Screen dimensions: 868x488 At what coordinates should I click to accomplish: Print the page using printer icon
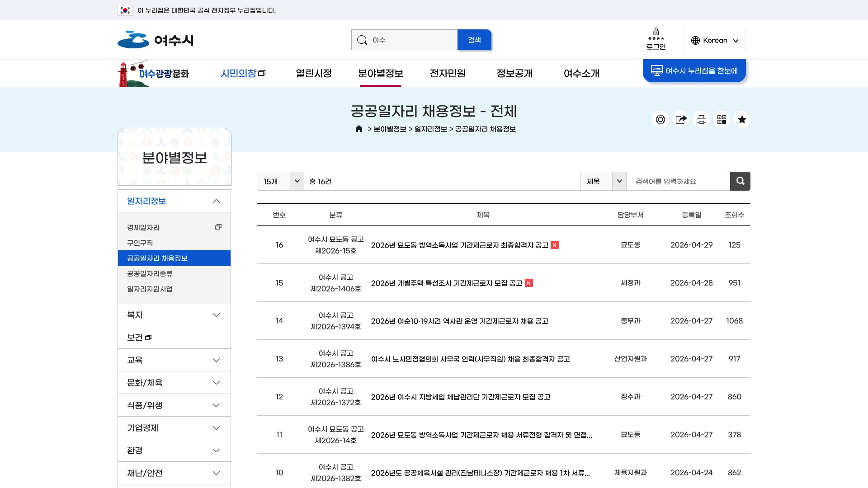[701, 119]
